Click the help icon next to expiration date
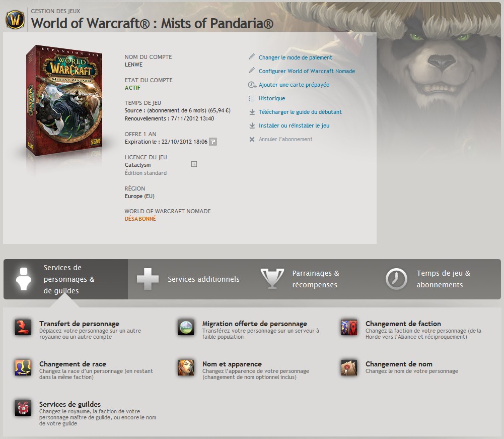Screen dimensions: 504x439 point(213,142)
